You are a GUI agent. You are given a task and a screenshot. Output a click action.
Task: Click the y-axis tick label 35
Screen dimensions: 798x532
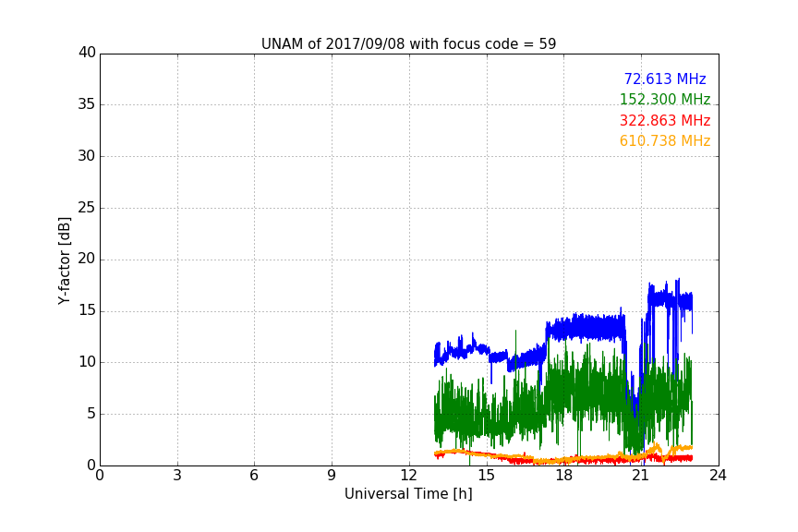[x=87, y=104]
